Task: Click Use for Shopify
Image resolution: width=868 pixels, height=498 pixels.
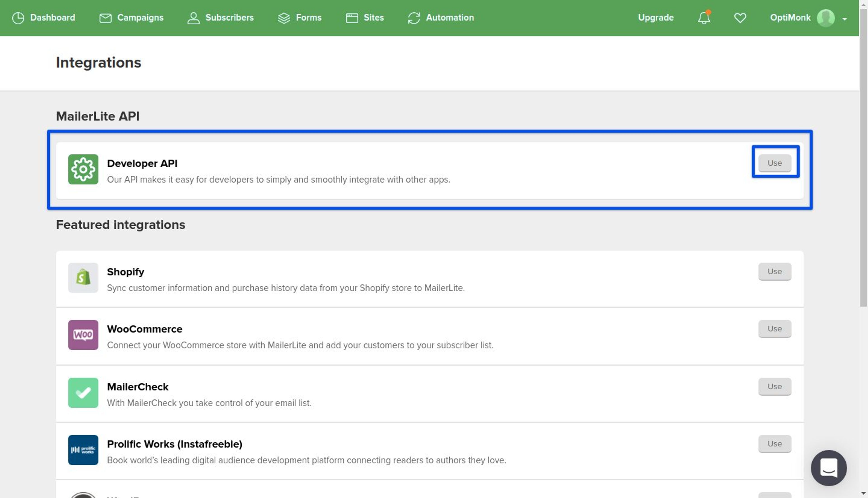Action: click(775, 271)
